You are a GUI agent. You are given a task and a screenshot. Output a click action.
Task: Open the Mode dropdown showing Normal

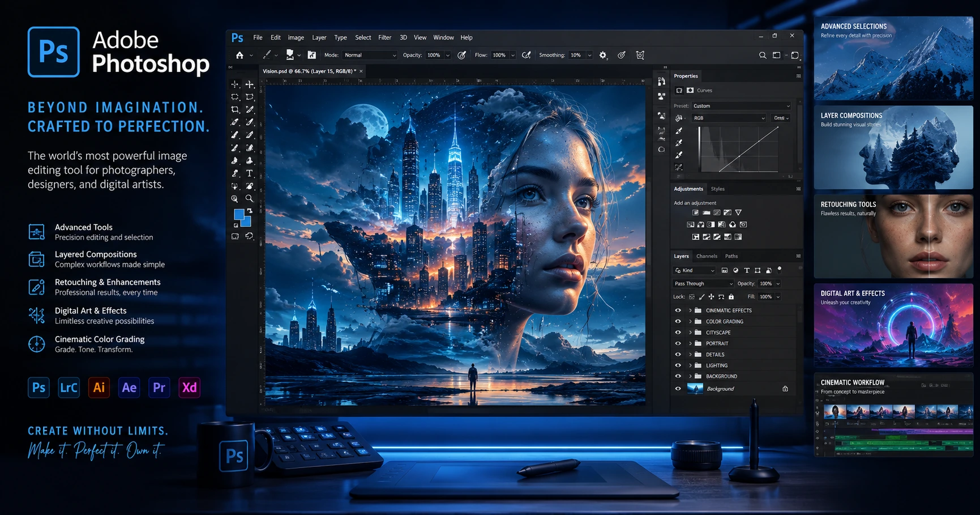coord(370,55)
